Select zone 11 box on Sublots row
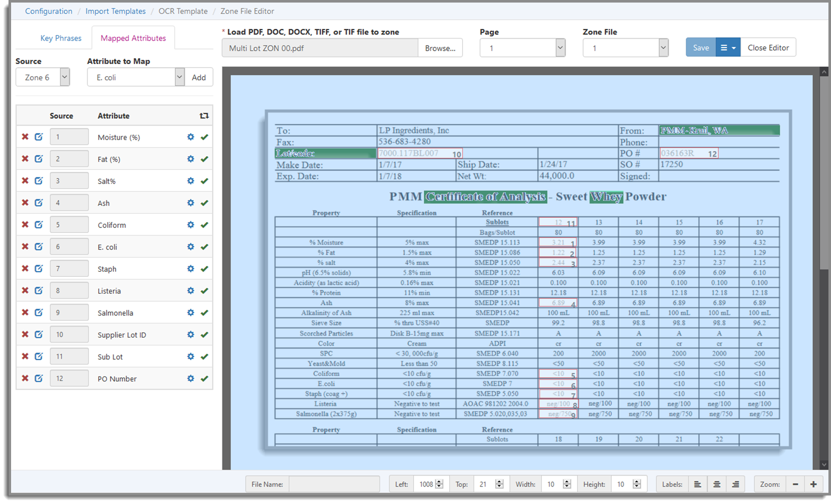831x504 pixels. (x=558, y=222)
